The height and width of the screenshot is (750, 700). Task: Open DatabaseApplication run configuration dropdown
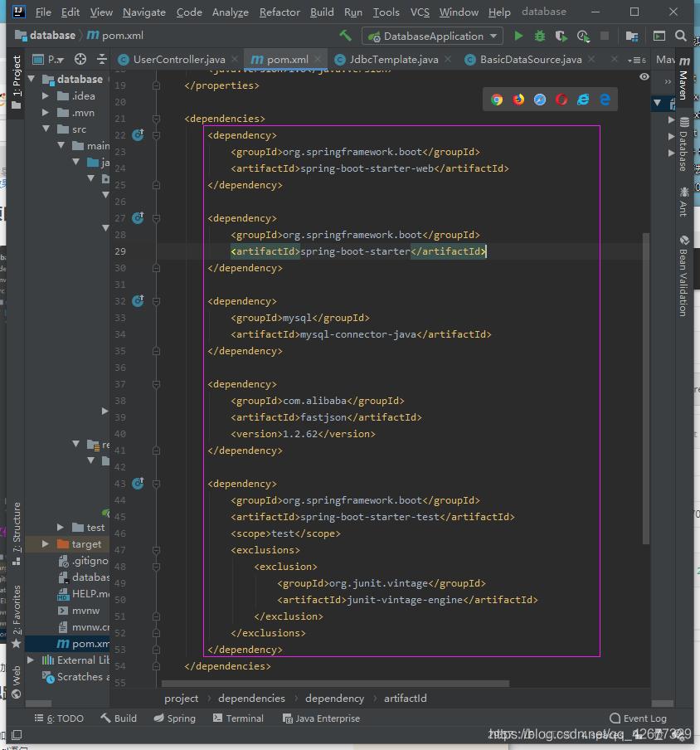point(432,36)
